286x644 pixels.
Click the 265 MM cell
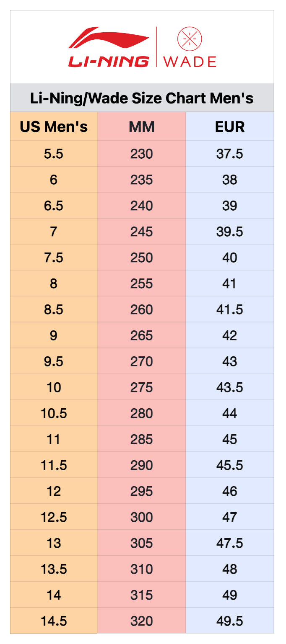pos(142,335)
